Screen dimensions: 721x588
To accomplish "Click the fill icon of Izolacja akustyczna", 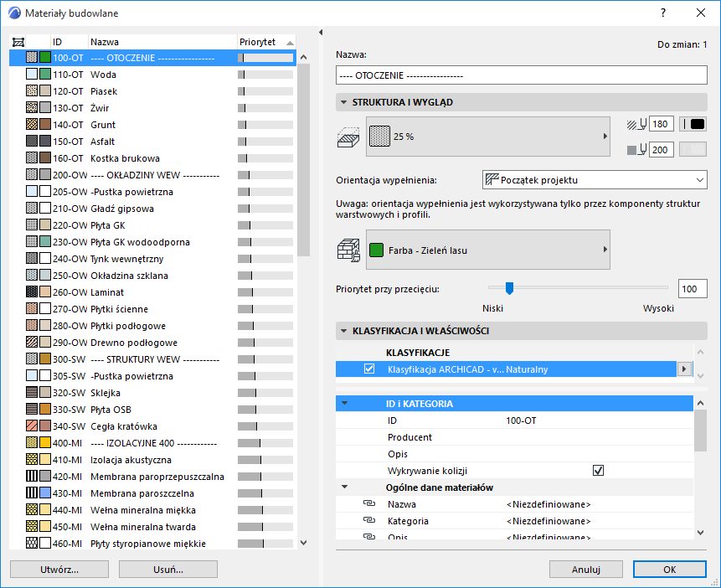I will [x=32, y=459].
